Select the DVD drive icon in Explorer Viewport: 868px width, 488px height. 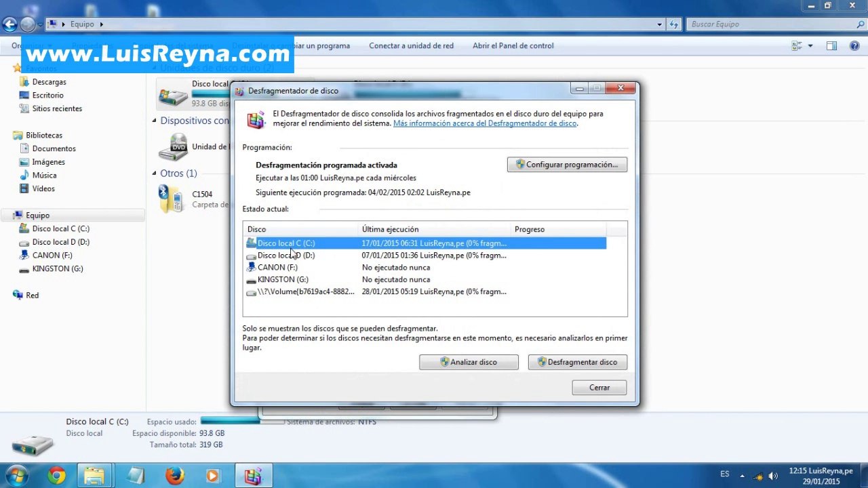pos(173,146)
